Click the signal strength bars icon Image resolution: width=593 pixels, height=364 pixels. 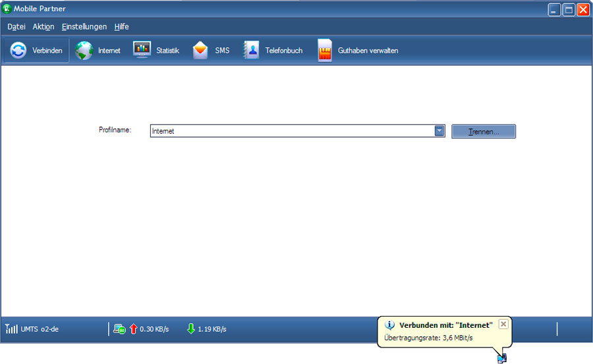point(11,329)
